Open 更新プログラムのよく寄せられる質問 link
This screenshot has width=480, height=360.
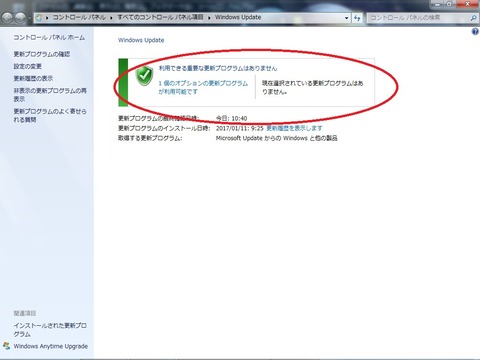click(x=50, y=115)
